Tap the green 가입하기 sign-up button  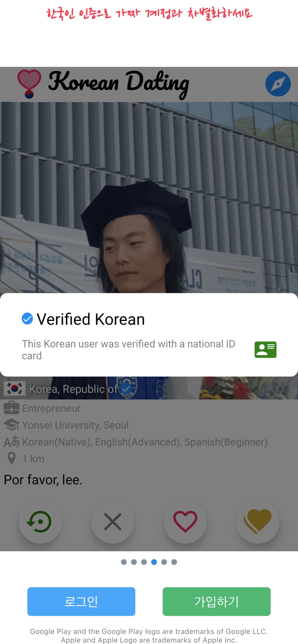pos(217,602)
